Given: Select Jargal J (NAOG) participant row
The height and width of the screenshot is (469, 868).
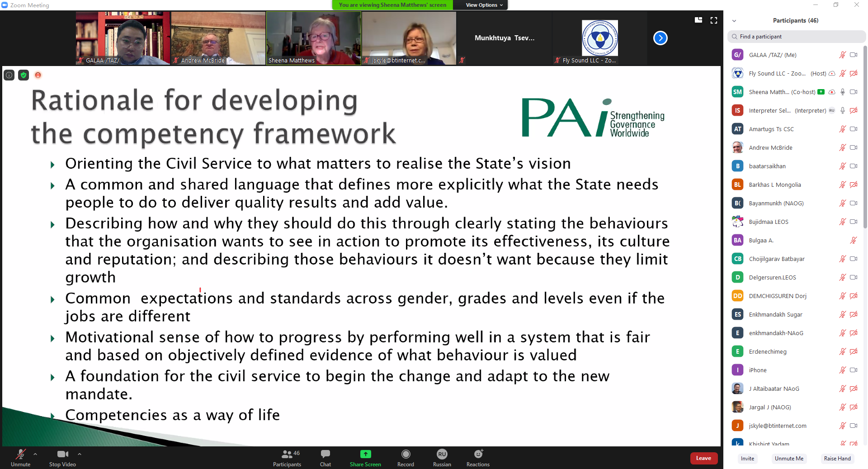Looking at the screenshot, I should tap(795, 407).
